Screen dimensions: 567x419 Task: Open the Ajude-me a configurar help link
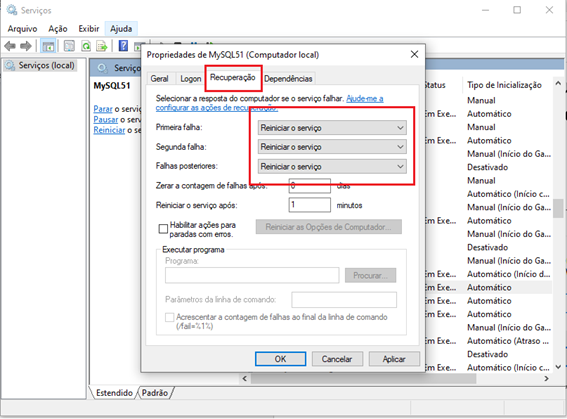coord(364,98)
